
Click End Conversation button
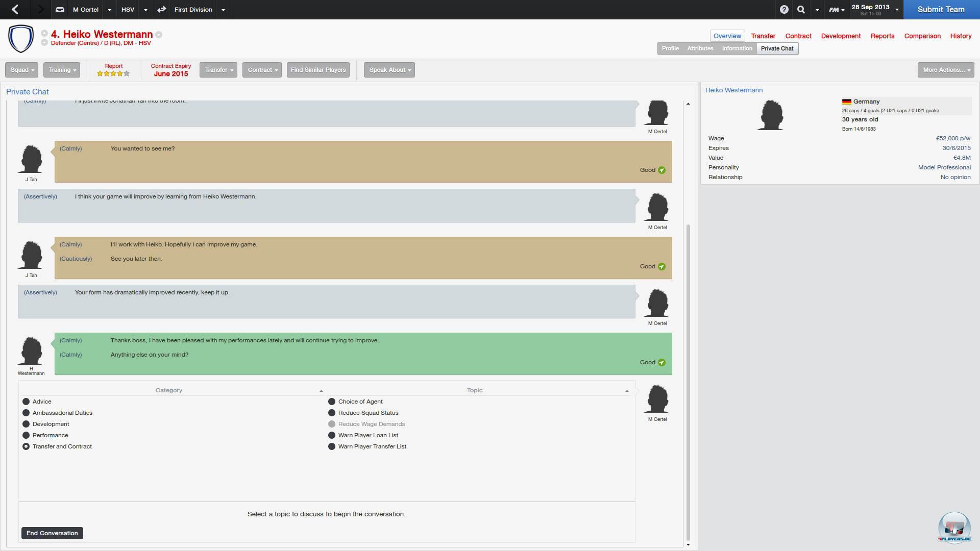(x=52, y=532)
